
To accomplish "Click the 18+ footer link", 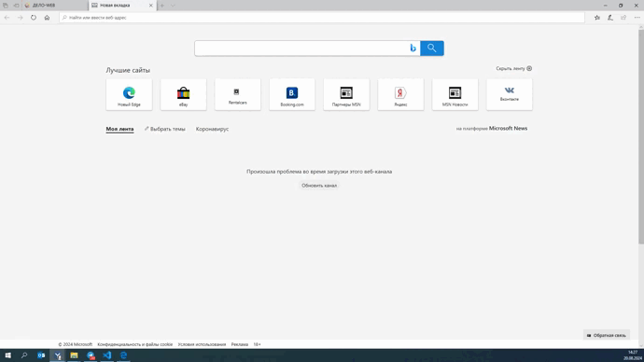I will point(257,344).
